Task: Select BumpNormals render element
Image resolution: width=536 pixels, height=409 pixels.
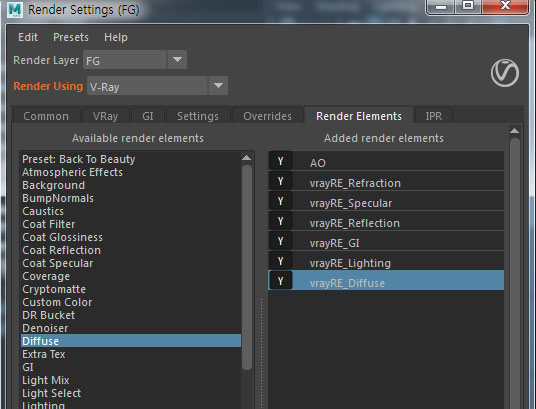Action: tap(131, 198)
